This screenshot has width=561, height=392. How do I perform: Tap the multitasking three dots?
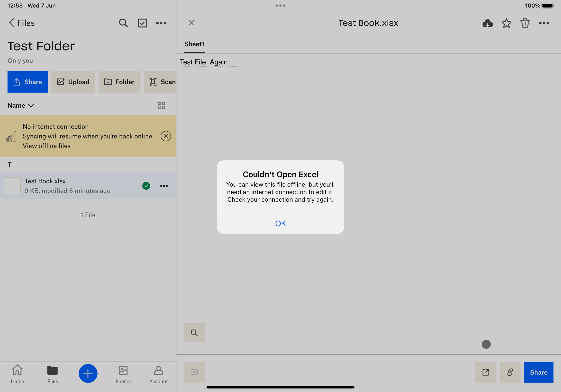click(x=280, y=6)
